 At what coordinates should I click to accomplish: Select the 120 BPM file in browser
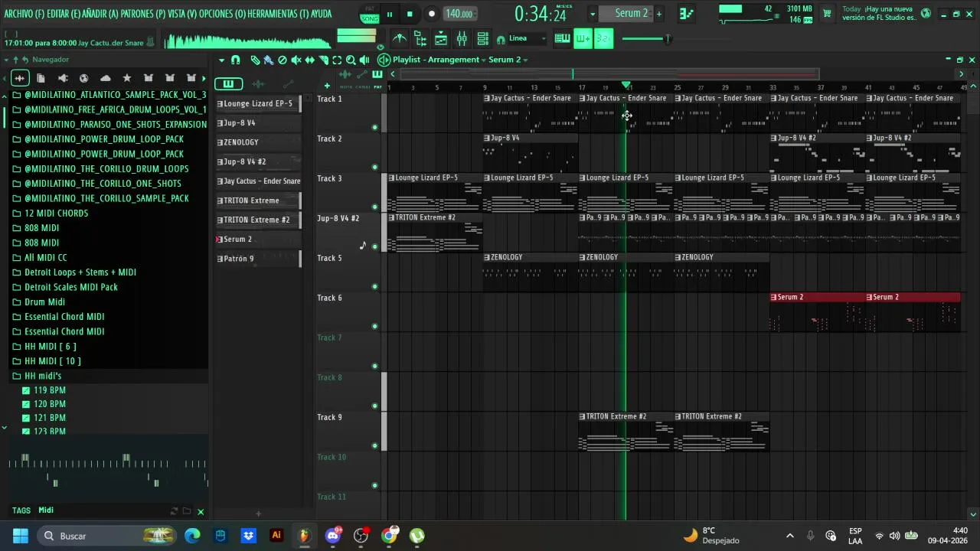(x=50, y=404)
